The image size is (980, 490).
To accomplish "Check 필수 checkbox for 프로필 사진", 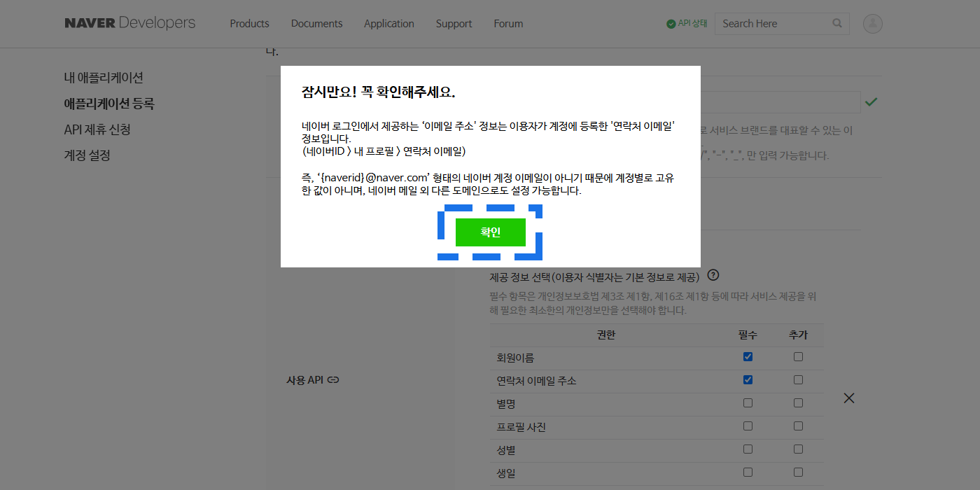I will [x=748, y=426].
